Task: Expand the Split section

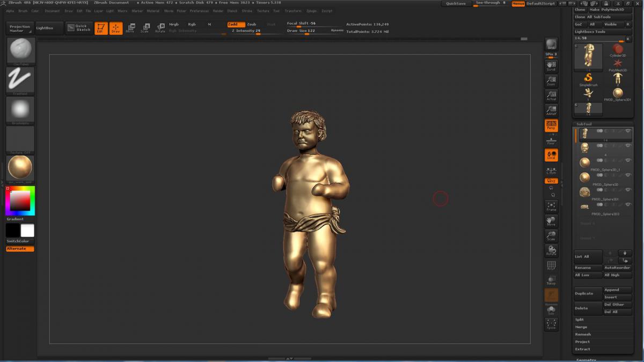Action: (x=580, y=319)
